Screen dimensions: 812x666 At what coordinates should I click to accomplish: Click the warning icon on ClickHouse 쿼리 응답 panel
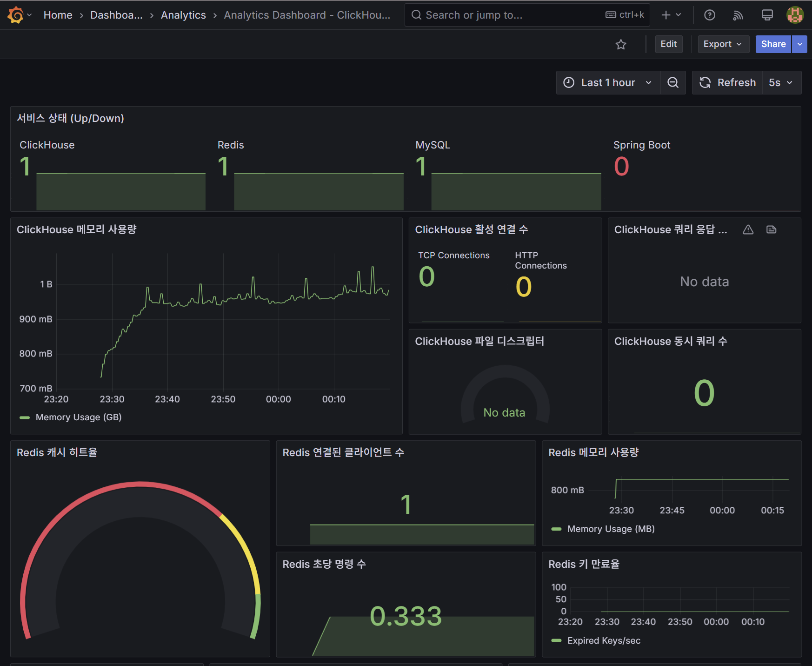point(748,229)
